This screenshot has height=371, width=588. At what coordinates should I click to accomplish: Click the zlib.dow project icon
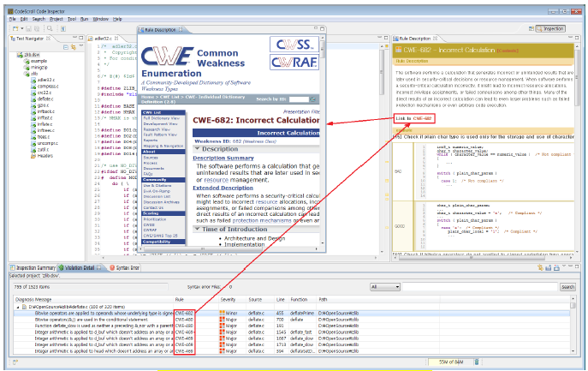click(20, 55)
